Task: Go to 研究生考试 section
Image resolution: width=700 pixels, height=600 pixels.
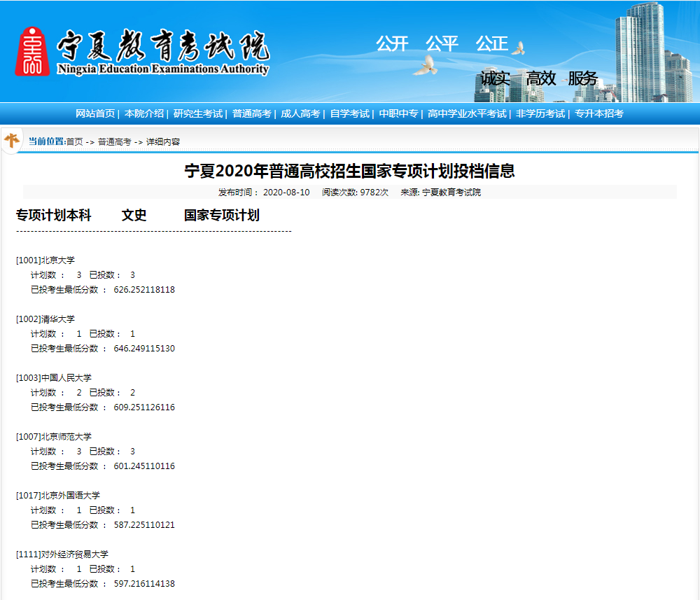Action: (198, 114)
